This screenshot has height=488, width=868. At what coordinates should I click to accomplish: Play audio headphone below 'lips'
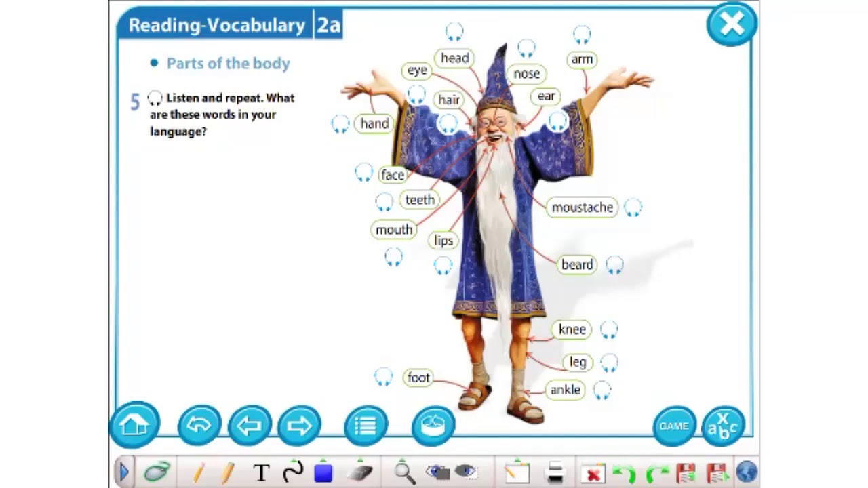[443, 265]
